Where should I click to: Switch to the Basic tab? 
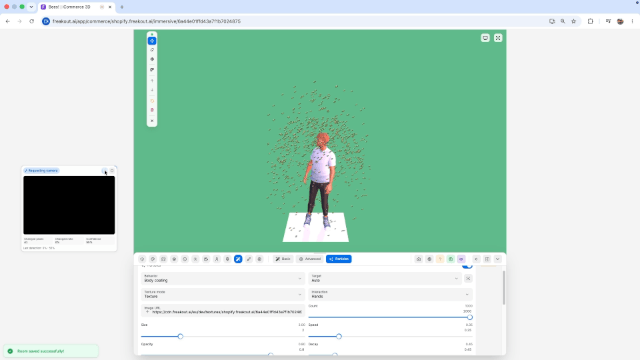282,259
